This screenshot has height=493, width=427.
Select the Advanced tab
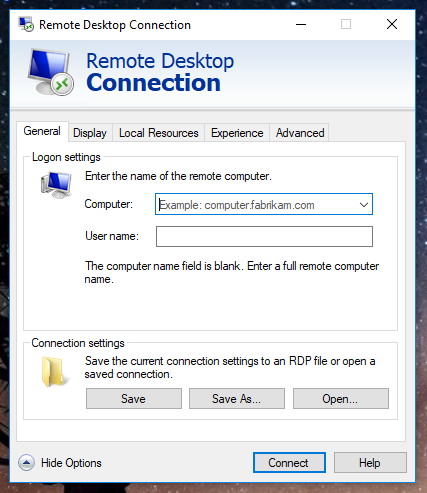[x=300, y=133]
